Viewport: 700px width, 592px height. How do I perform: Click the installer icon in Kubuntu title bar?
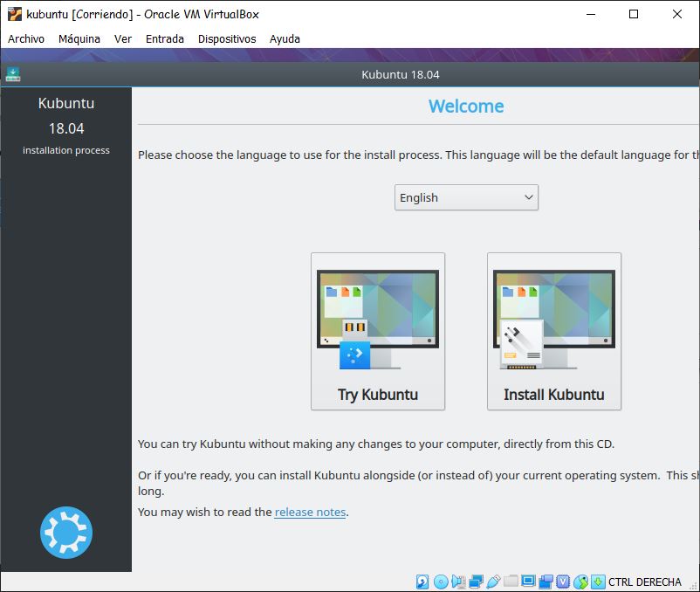point(13,74)
